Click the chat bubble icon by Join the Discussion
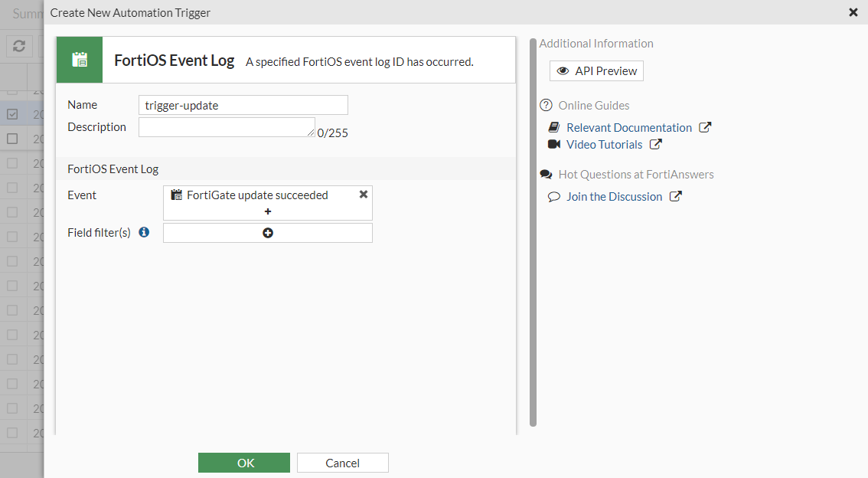The width and height of the screenshot is (868, 478). click(x=553, y=196)
